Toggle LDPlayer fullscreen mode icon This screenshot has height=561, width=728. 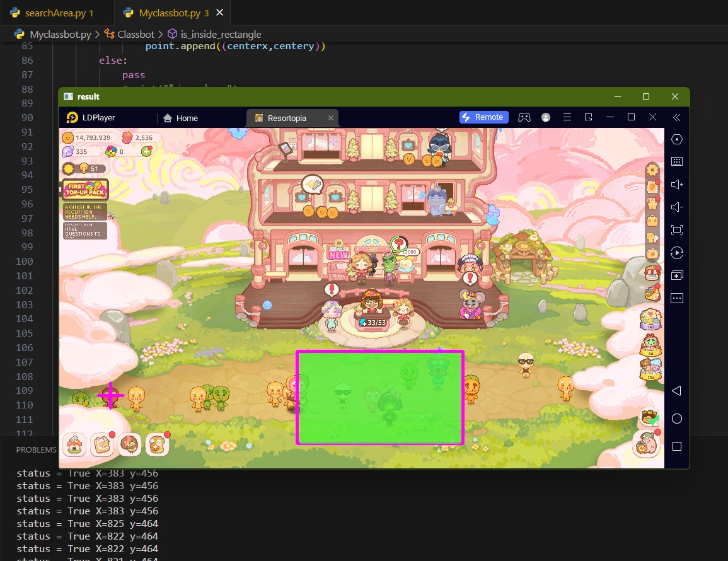pyautogui.click(x=677, y=230)
